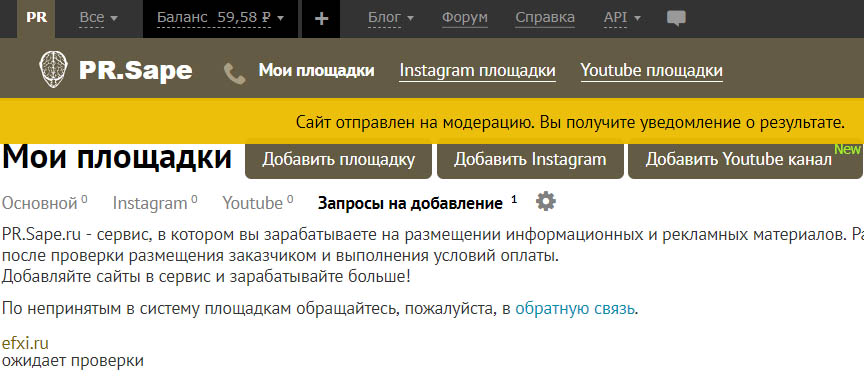Open the API dropdown menu
The width and height of the screenshot is (864, 387).
622,18
